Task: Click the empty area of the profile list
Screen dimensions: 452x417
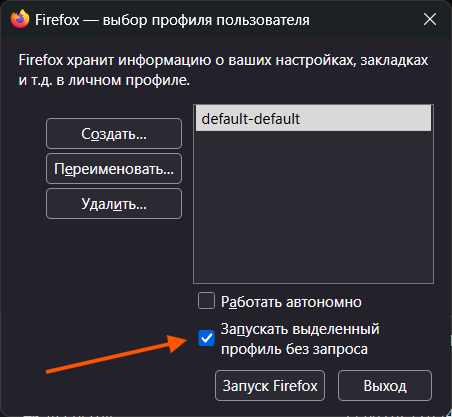Action: 313,207
